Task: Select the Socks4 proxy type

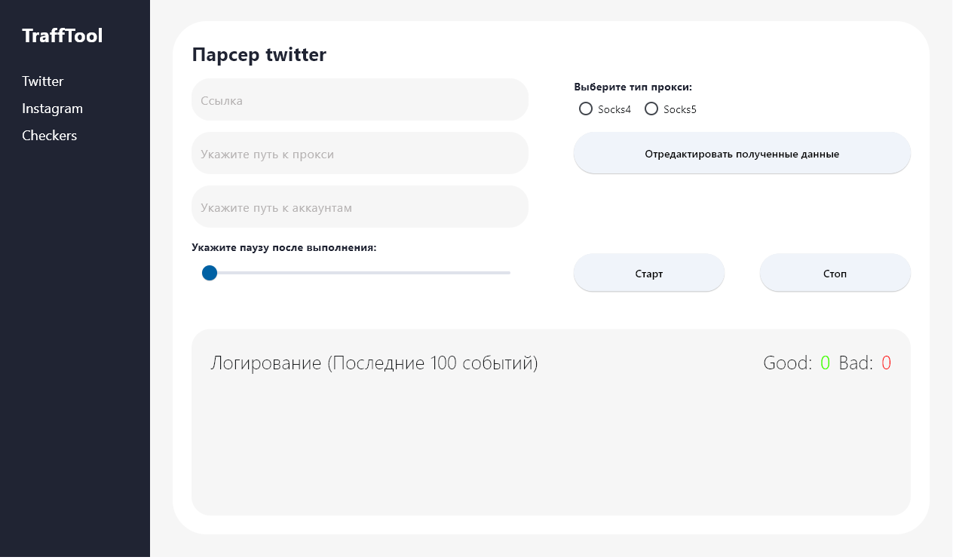Action: pos(586,109)
